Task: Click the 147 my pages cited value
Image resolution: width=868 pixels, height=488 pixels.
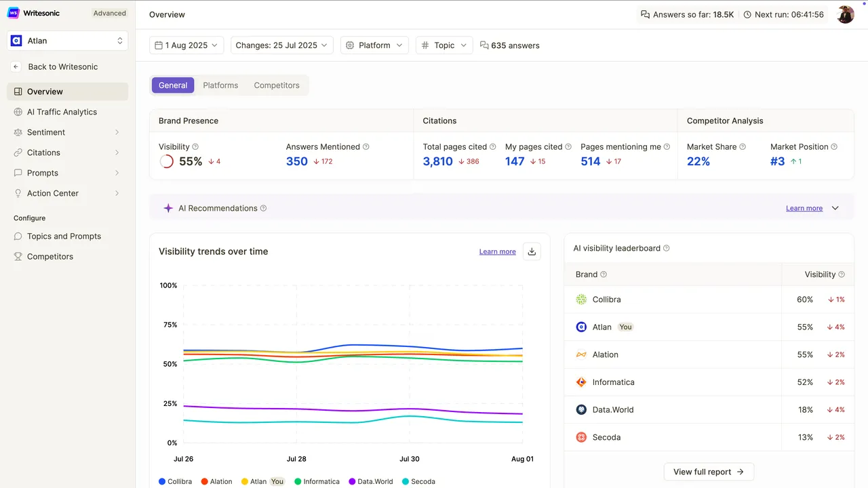Action: [x=515, y=161]
